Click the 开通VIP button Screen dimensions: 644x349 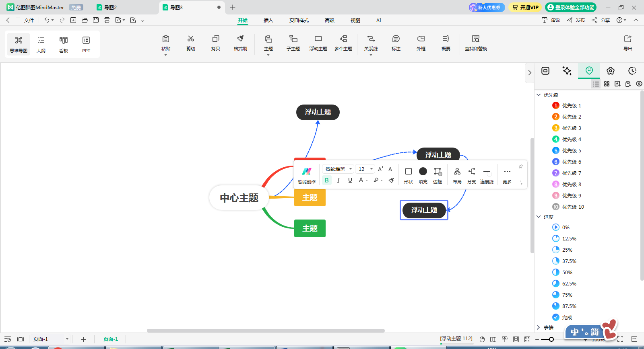click(x=525, y=7)
